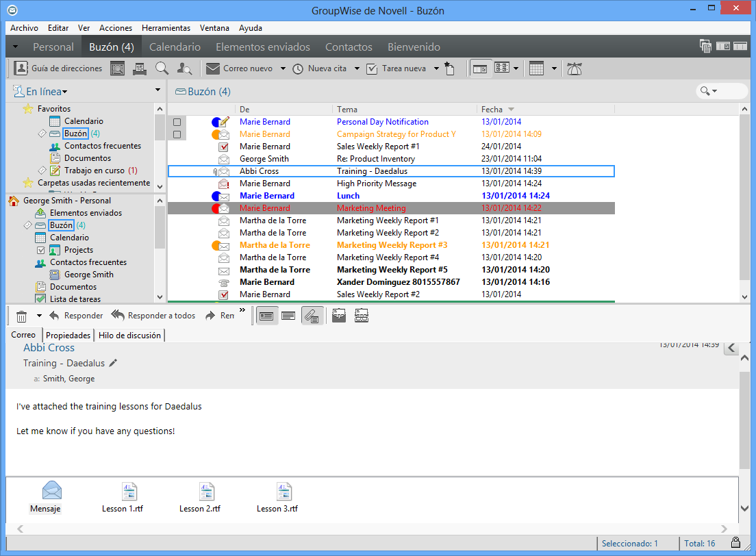Open the Lesson 3.rtf attachment
The image size is (756, 556).
pos(277,498)
